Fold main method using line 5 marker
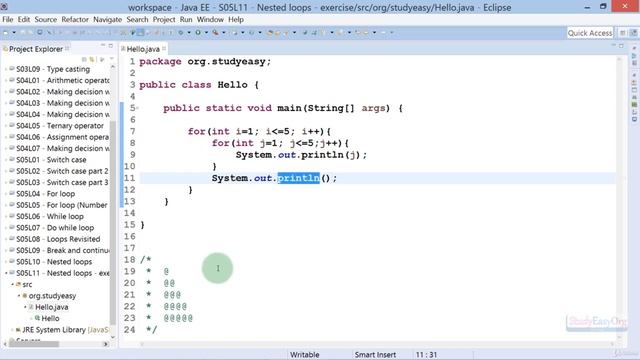Viewport: 640px width, 360px height. (138, 108)
